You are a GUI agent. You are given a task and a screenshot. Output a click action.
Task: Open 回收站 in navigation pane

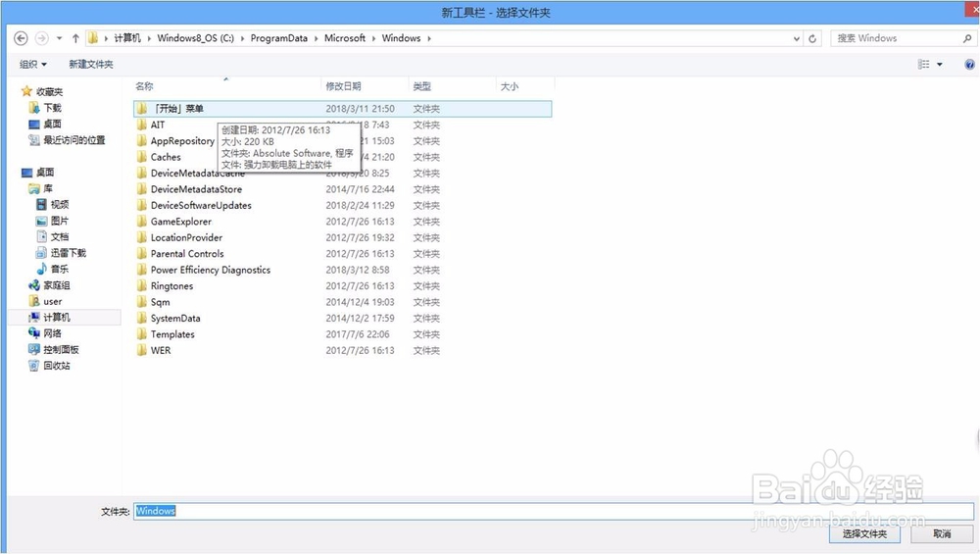(56, 366)
